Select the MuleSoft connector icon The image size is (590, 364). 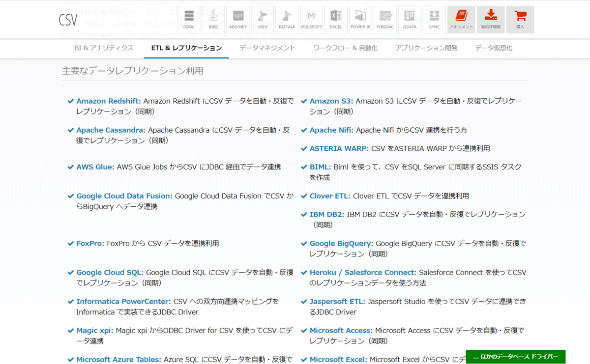click(311, 20)
